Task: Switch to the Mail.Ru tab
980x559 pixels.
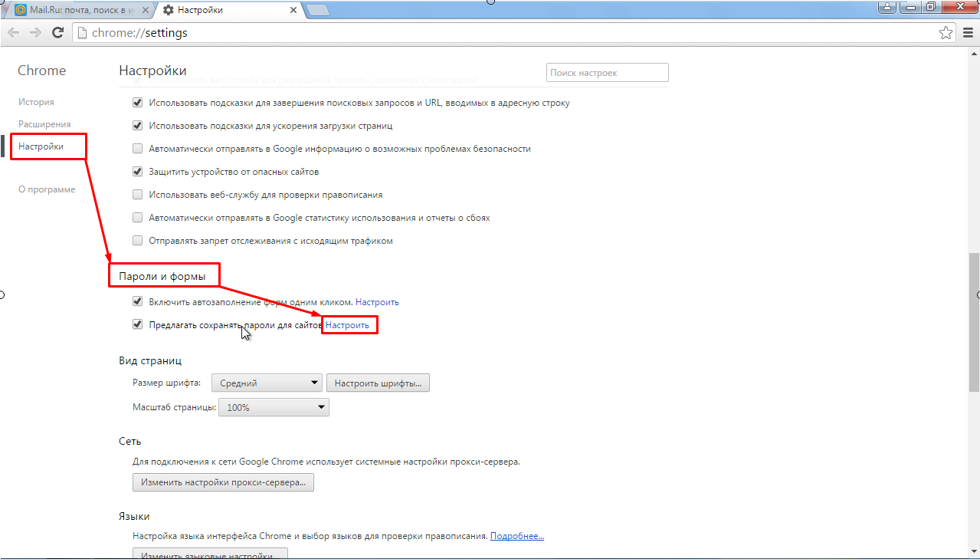Action: (x=83, y=11)
